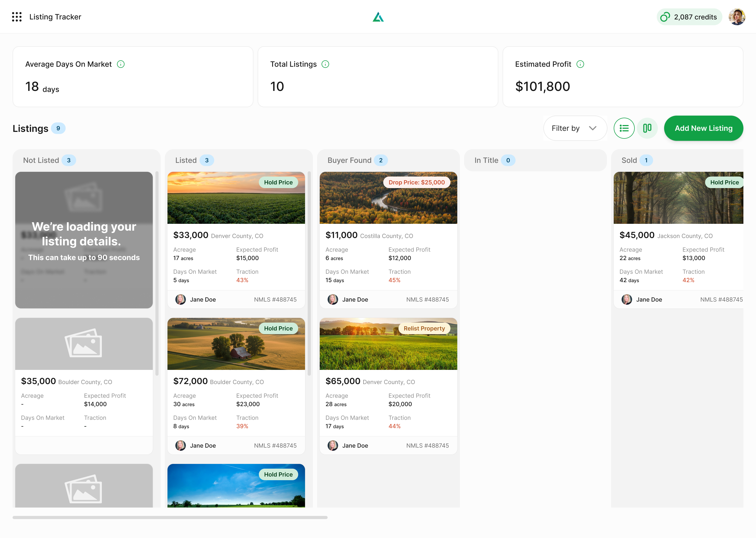Switch to board column view
The image size is (756, 538).
click(647, 128)
